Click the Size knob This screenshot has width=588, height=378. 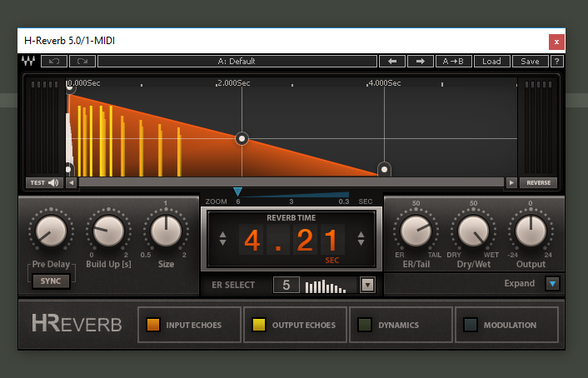click(166, 231)
